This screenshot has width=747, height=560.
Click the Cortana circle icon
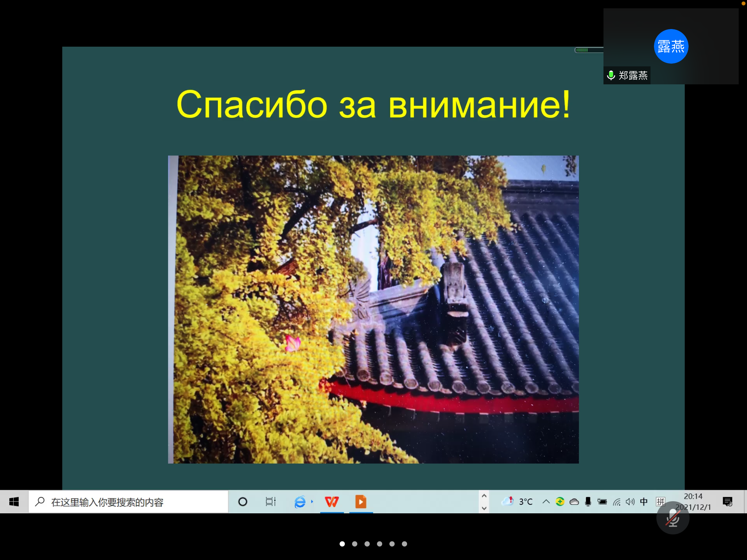(x=243, y=502)
